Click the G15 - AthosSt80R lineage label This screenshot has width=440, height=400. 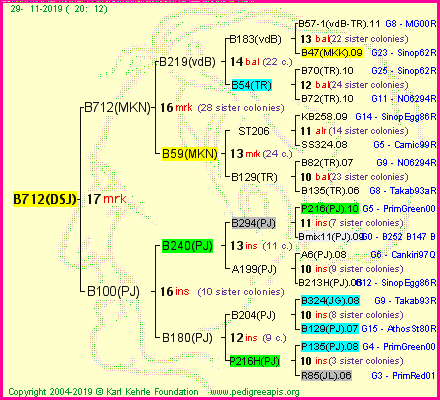point(399,329)
